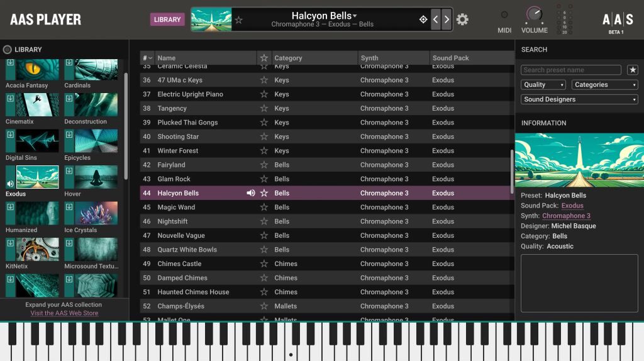Download Acacia Fantasy pack icon
Screen dimensions: 644x361
coord(10,63)
